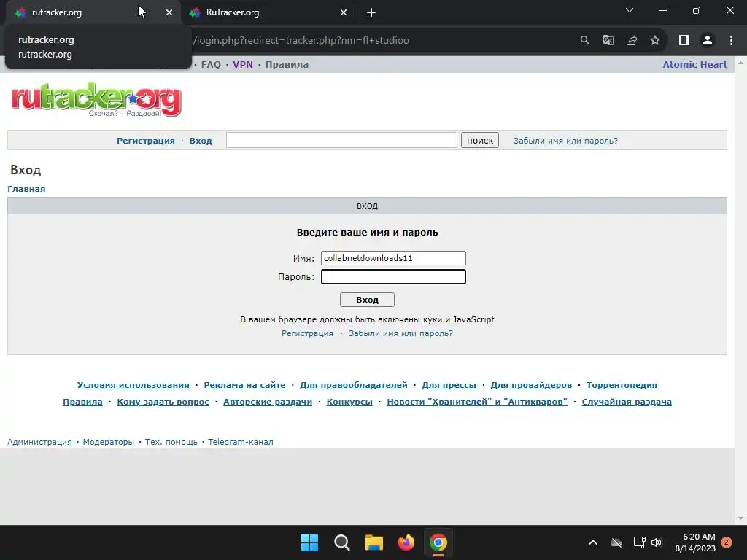Viewport: 747px width, 560px height.
Task: Click the Имя username field
Action: (x=393, y=258)
